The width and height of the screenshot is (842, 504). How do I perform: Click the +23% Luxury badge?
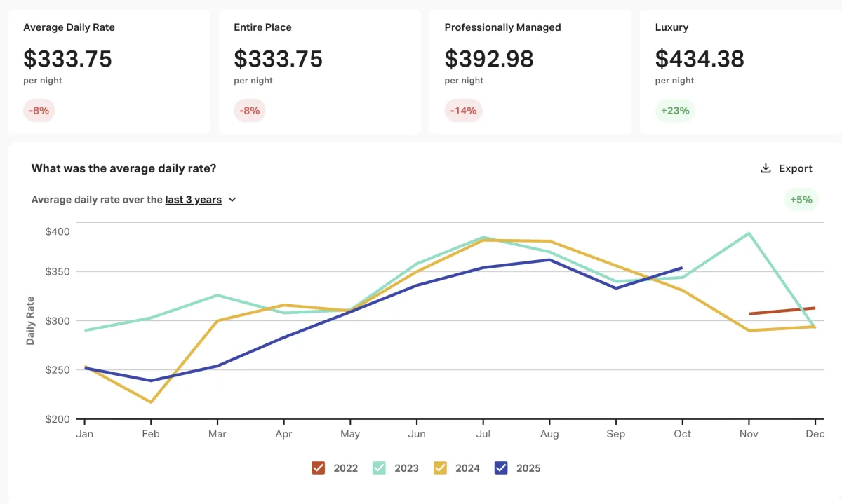(674, 111)
